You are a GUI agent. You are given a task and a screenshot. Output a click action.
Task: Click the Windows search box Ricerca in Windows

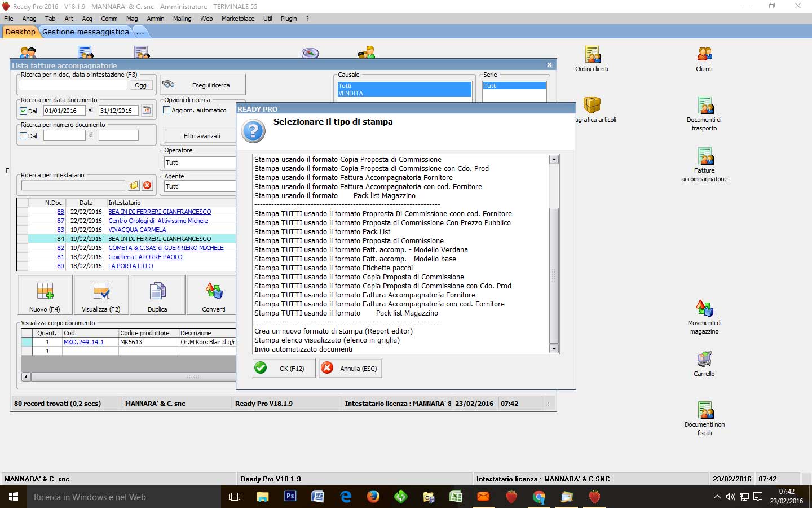pyautogui.click(x=124, y=497)
